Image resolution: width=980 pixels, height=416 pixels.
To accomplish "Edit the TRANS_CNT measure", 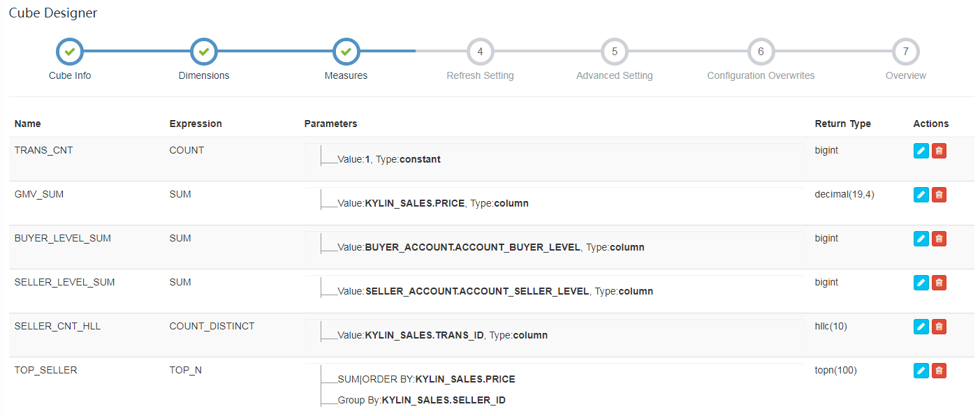I will (921, 151).
